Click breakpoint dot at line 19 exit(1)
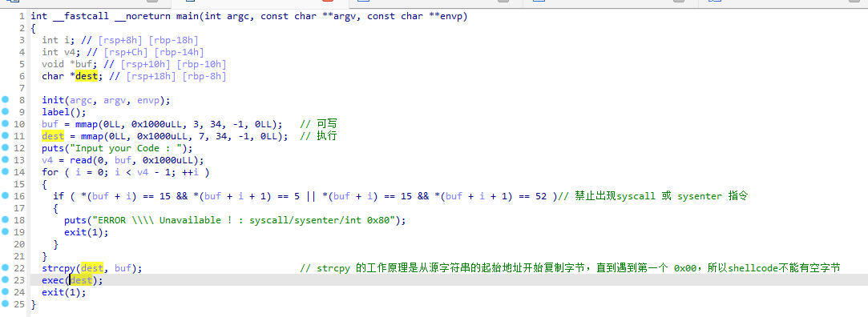Image resolution: width=868 pixels, height=317 pixels. click(x=5, y=232)
